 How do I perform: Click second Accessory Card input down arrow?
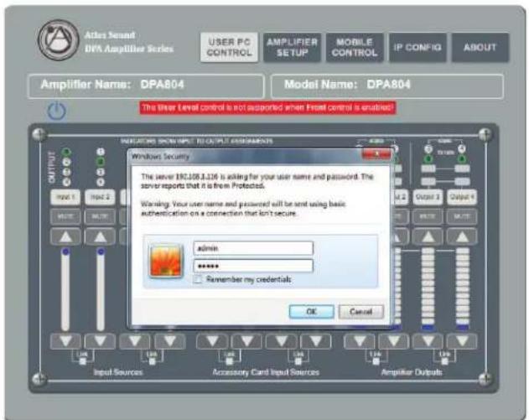(247, 341)
